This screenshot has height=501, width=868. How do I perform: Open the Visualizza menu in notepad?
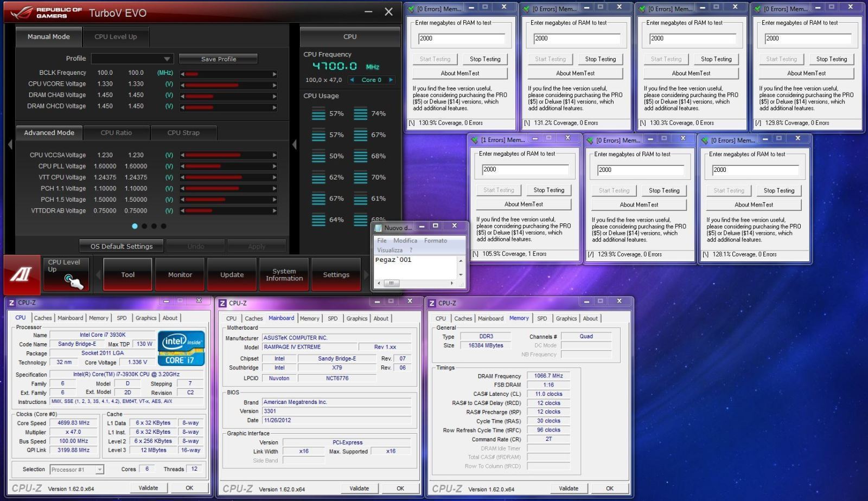[390, 250]
